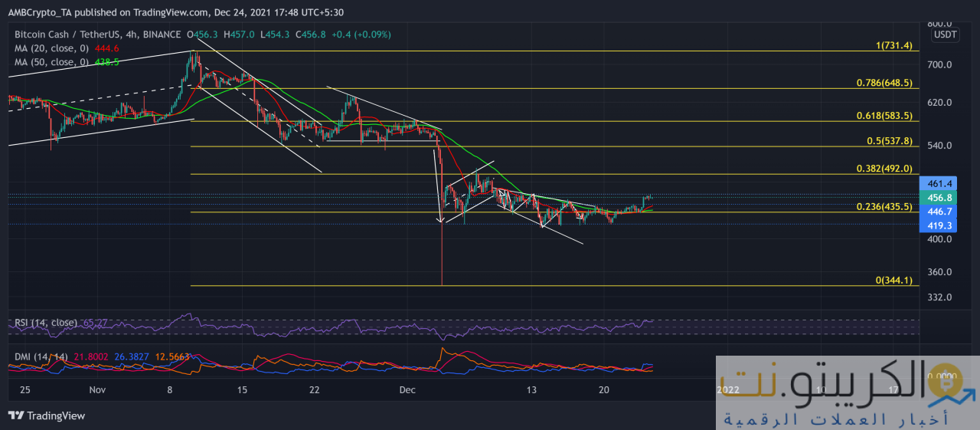Select the 0(344.1) Fibonacci bottom level label

893,281
